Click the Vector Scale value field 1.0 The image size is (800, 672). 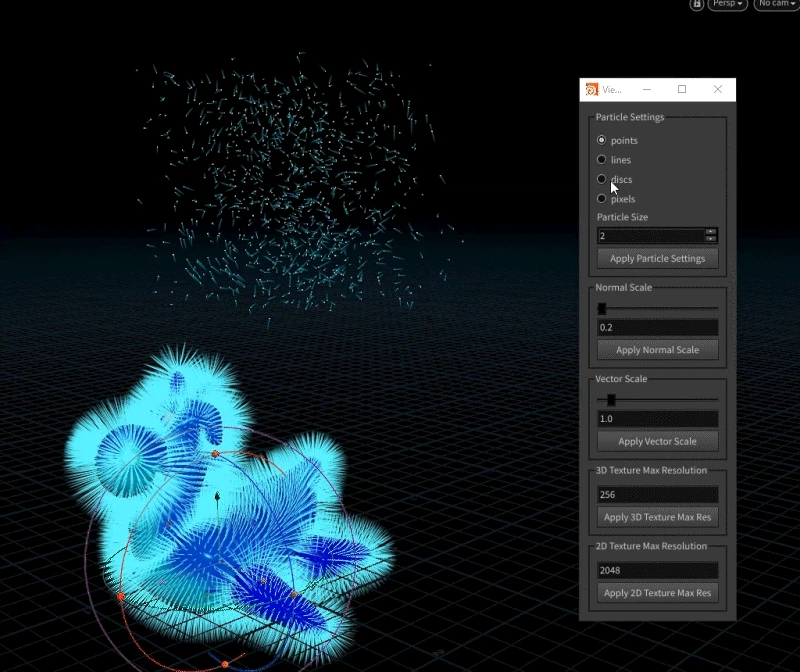click(657, 418)
